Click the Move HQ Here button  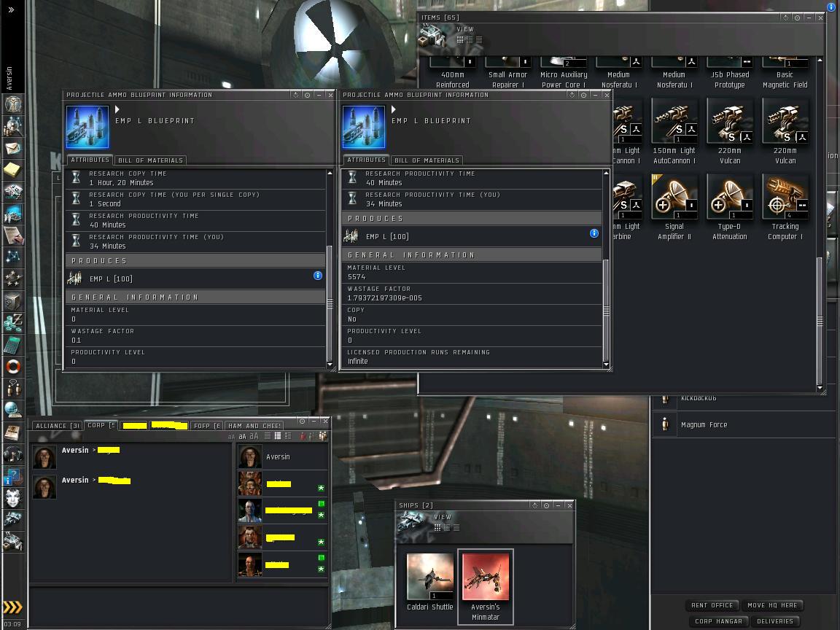tap(772, 605)
